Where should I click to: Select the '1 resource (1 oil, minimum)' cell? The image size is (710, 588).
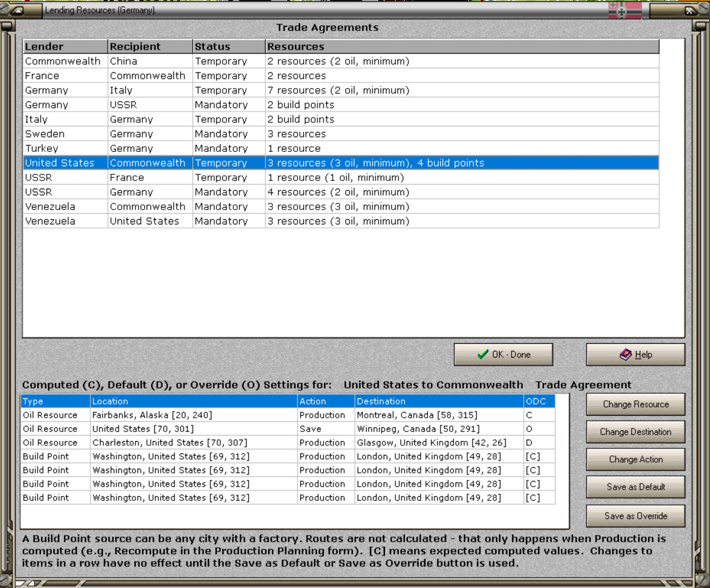pos(462,177)
